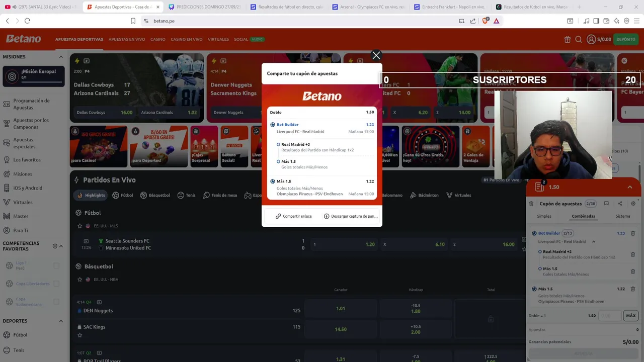Collapse Competencias Favoritas section
The height and width of the screenshot is (362, 644).
[x=61, y=246]
